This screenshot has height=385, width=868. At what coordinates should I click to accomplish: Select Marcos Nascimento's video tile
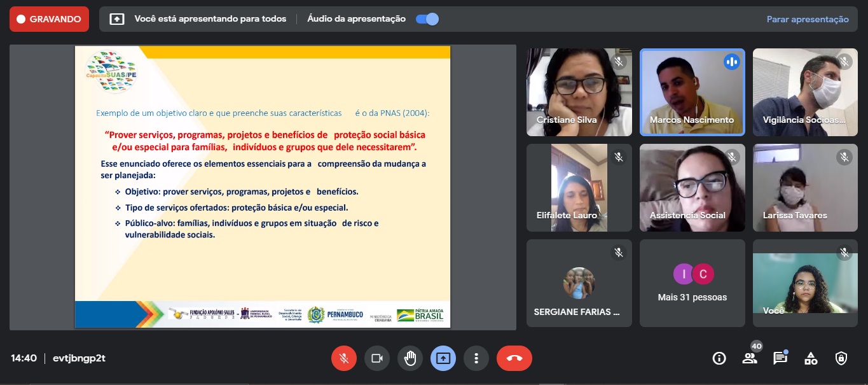pyautogui.click(x=692, y=92)
